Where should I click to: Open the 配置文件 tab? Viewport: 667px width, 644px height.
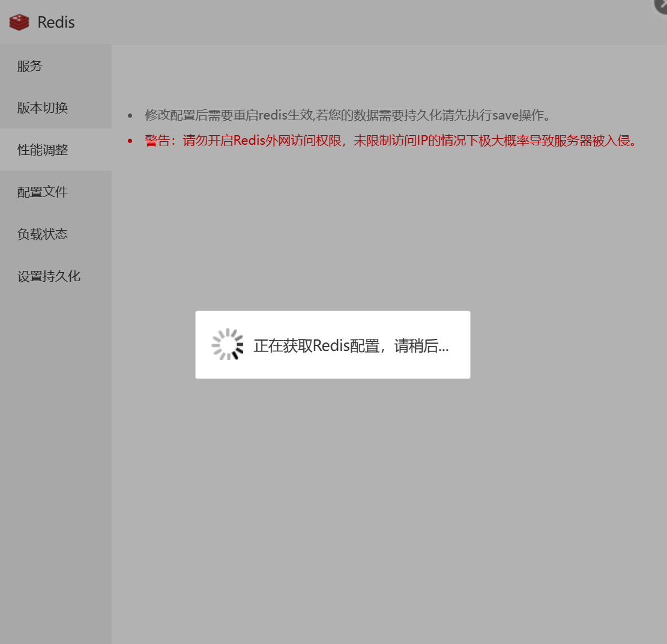(x=56, y=192)
